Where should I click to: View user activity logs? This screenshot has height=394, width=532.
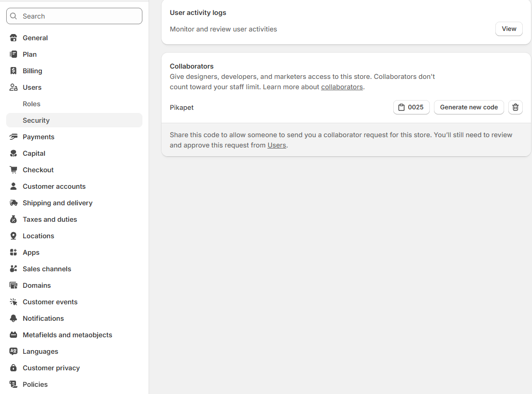tap(509, 29)
